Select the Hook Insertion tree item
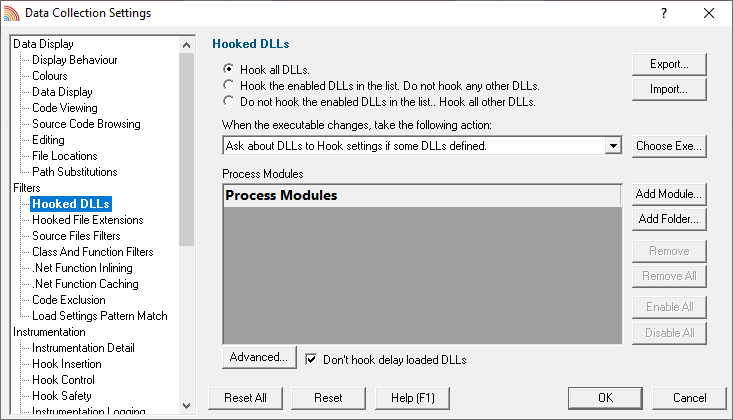The height and width of the screenshot is (420, 733). click(66, 364)
